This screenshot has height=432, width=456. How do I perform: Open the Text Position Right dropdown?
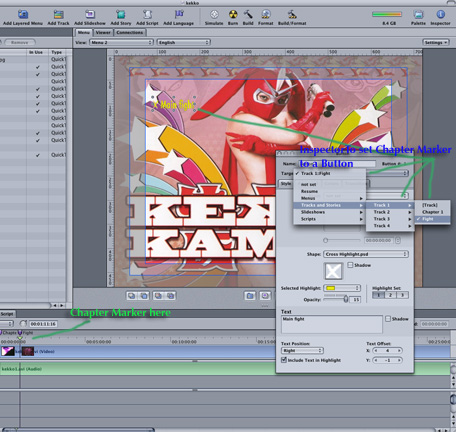(302, 351)
